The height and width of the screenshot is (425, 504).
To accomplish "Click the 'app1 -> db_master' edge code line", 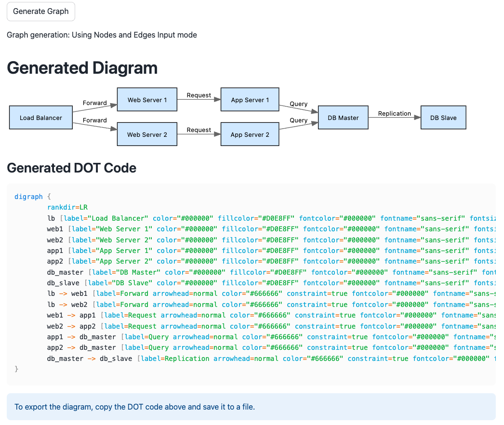I will point(271,337).
